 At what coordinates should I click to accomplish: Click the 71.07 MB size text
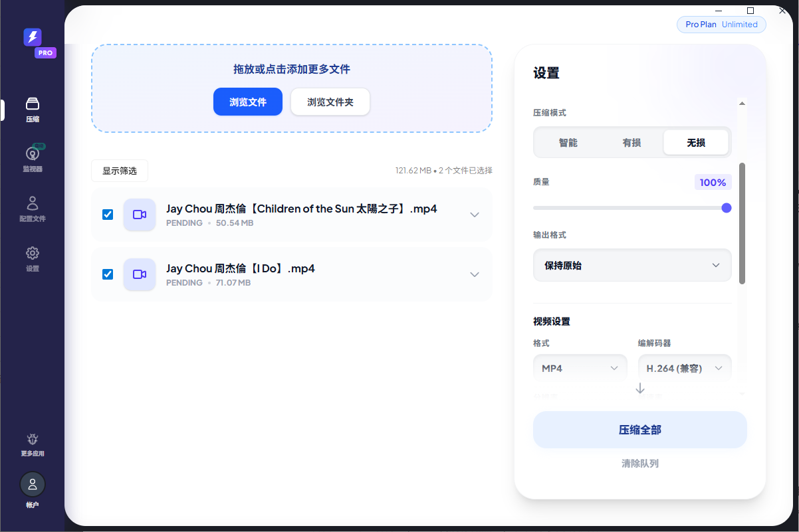pos(233,283)
